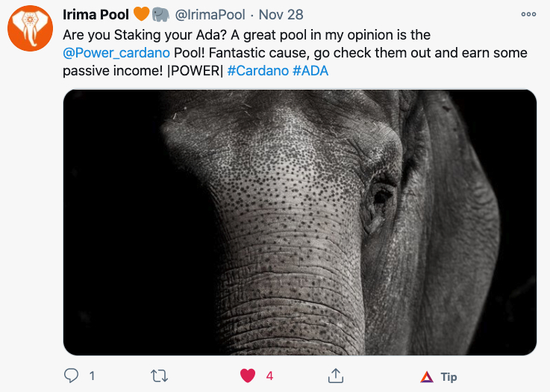Click the Irima Pool display name
The width and height of the screenshot is (550, 392).
pyautogui.click(x=96, y=15)
